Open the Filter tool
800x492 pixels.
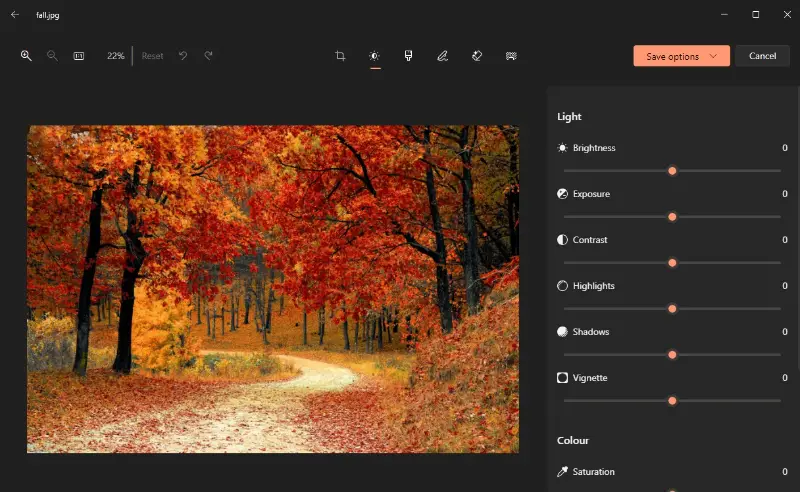408,56
